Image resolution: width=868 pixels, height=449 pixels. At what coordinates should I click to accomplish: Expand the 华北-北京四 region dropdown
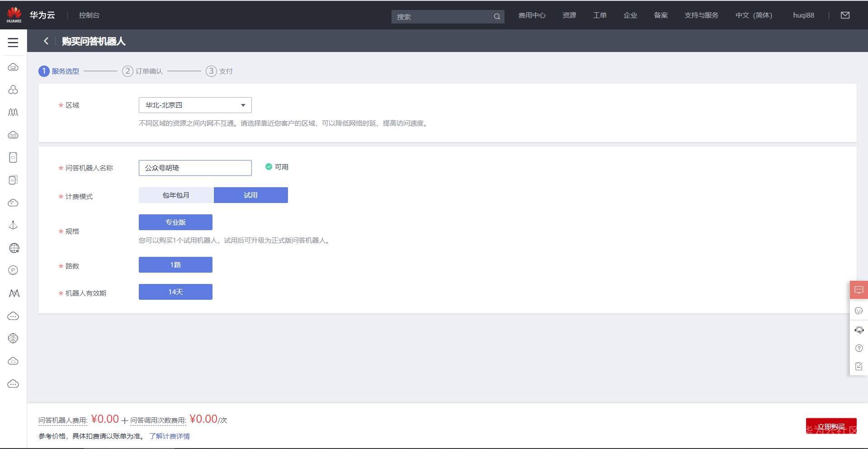[195, 105]
